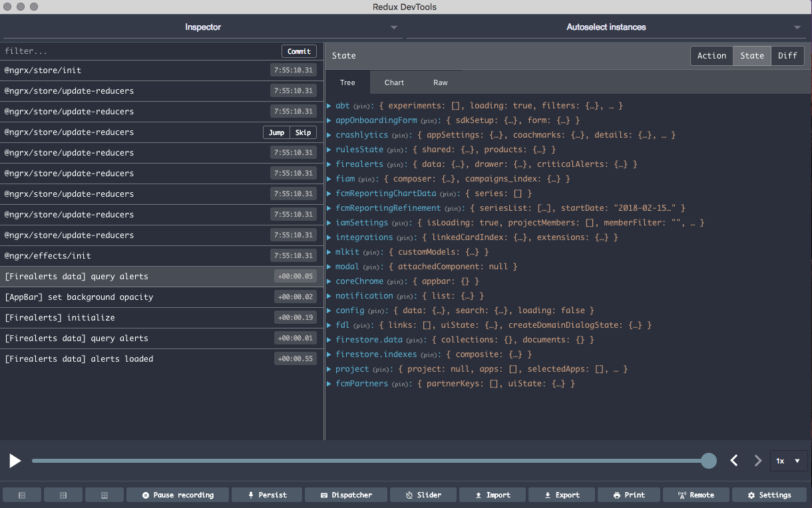Expand the firestore.data node
The width and height of the screenshot is (812, 508).
click(329, 340)
